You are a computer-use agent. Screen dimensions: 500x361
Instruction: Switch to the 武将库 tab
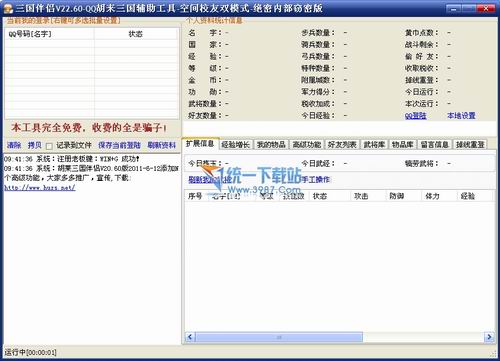point(374,145)
